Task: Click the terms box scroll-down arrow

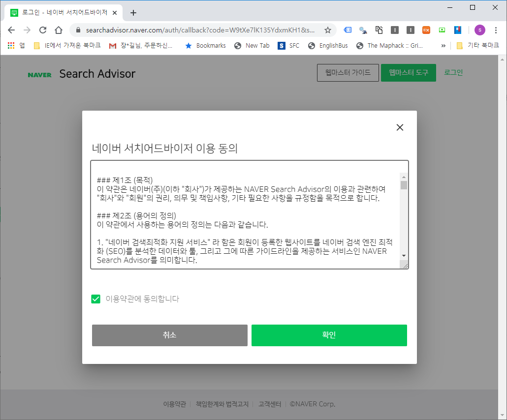Action: pos(404,256)
